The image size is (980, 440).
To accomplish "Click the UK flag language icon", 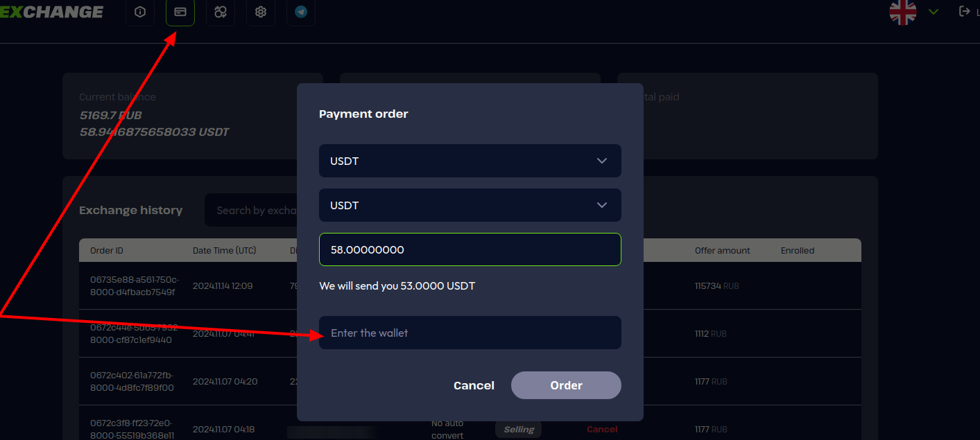I will pyautogui.click(x=902, y=12).
